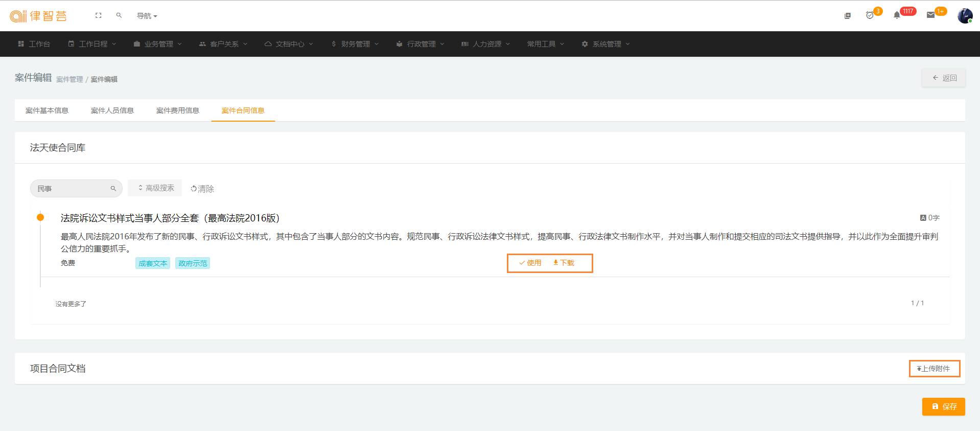Switch to the 案件费用信息 tab
The height and width of the screenshot is (431, 980).
177,110
